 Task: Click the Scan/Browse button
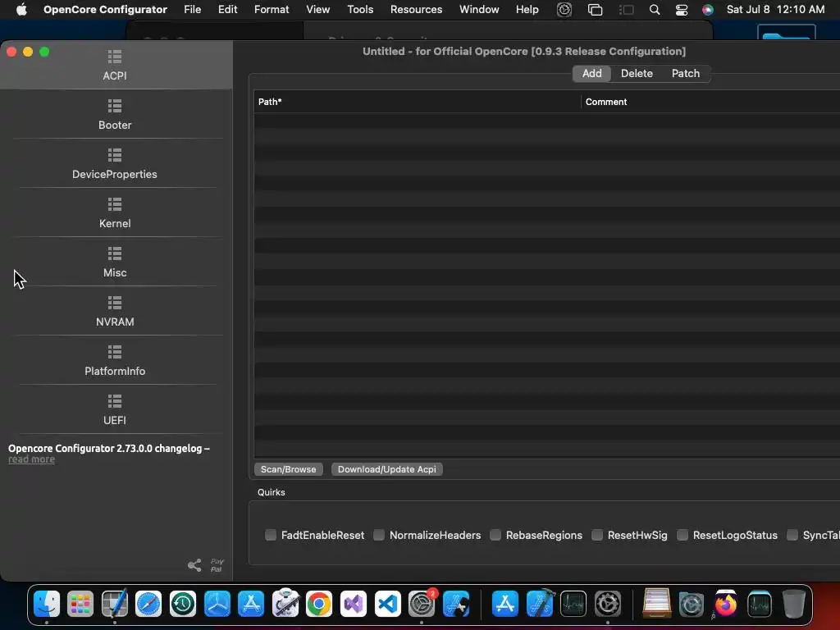point(288,469)
